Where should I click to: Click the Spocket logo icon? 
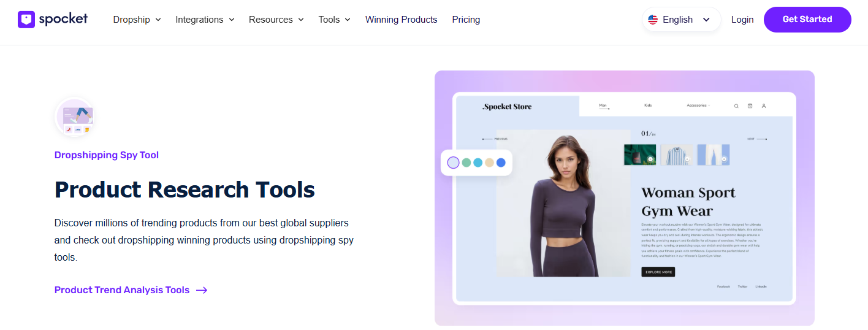[26, 19]
